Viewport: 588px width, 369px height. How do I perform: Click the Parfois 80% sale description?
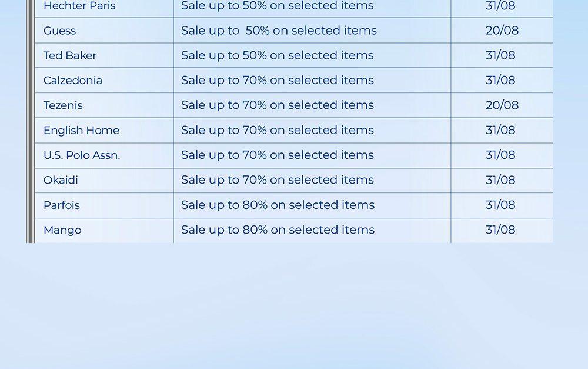[278, 205]
